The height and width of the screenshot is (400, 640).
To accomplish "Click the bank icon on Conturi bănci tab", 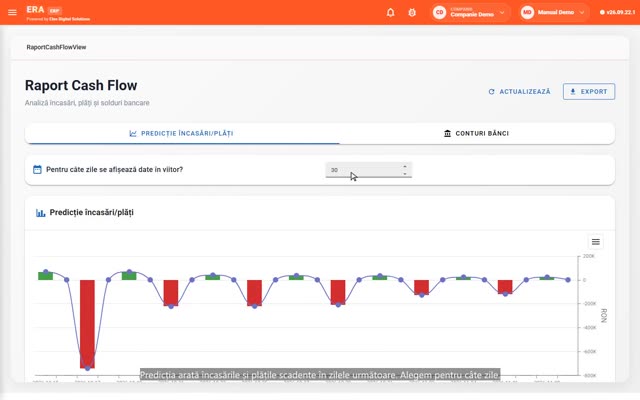I will [x=447, y=133].
